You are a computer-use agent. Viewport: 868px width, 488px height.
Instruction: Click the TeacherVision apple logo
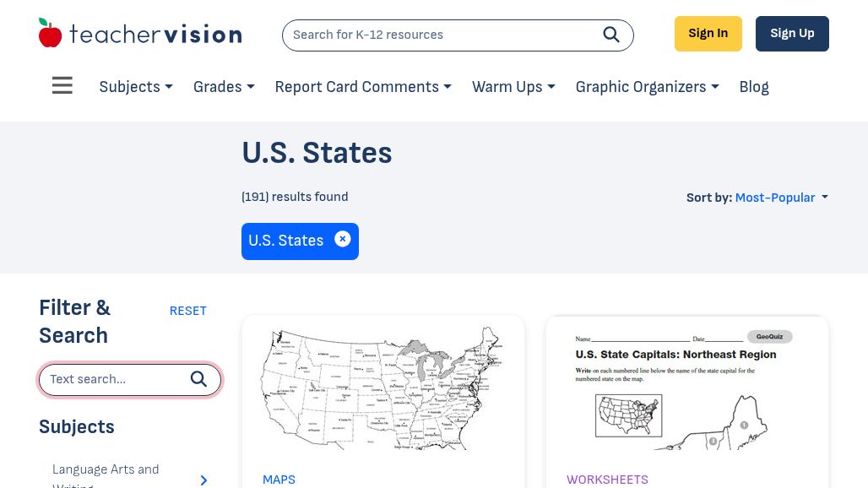[51, 34]
